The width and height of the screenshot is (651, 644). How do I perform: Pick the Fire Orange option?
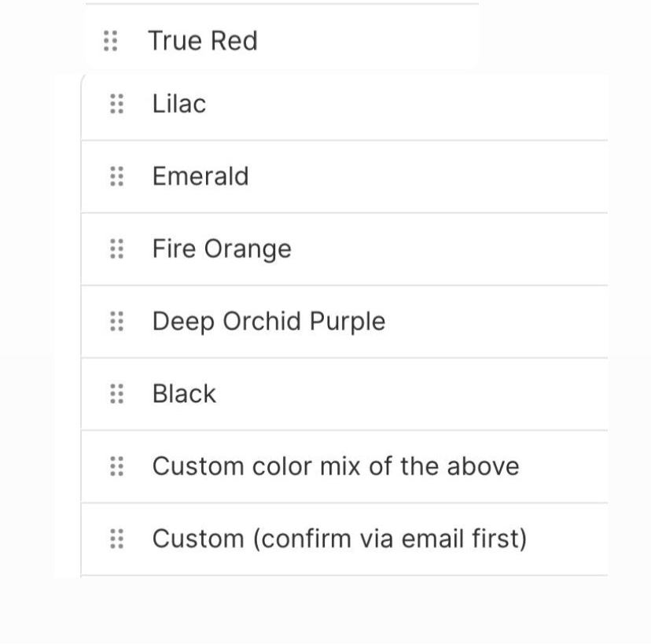tap(222, 249)
